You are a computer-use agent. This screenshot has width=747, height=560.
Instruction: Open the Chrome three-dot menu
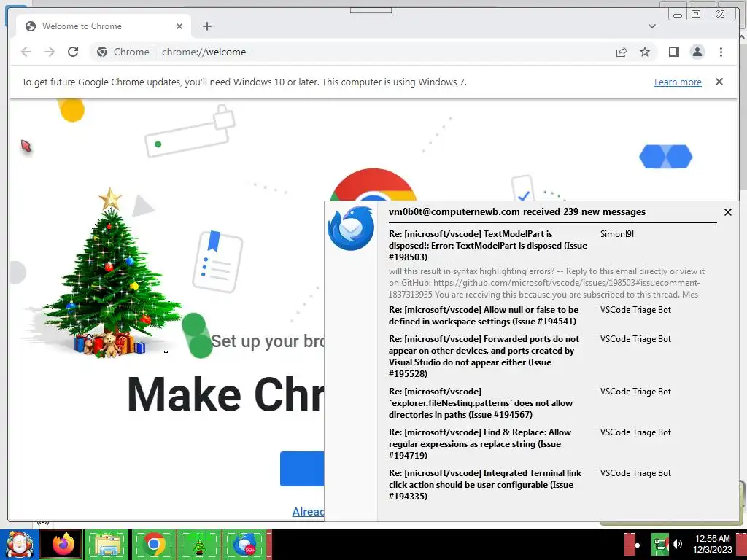(721, 52)
